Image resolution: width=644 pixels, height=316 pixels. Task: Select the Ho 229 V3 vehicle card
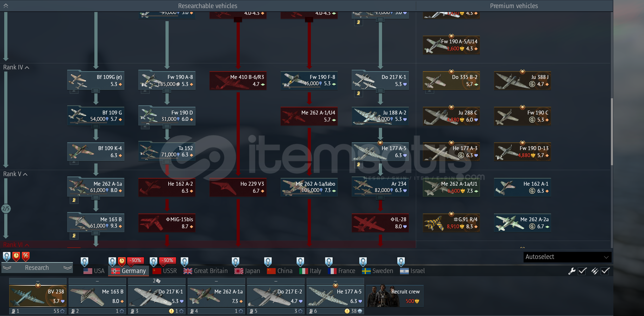pos(238,187)
